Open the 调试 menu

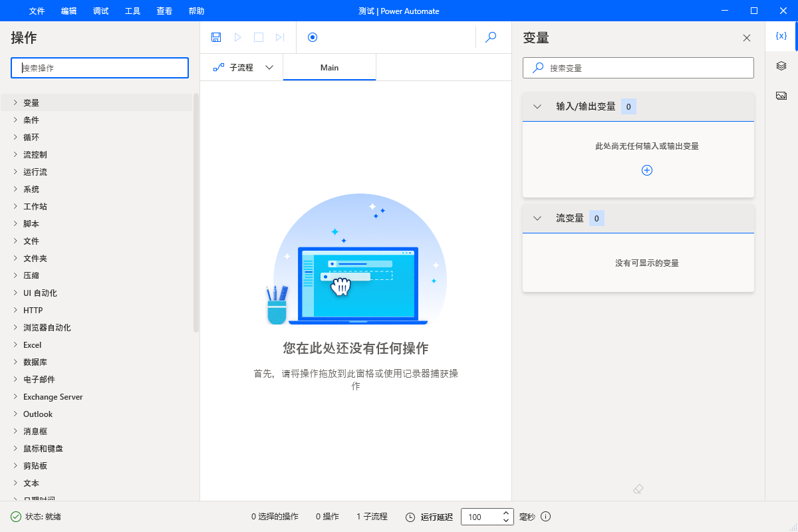[100, 11]
